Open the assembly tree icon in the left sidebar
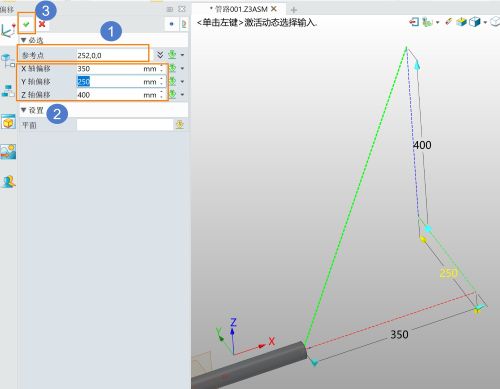Screen dimensions: 500x389 pos(8,60)
